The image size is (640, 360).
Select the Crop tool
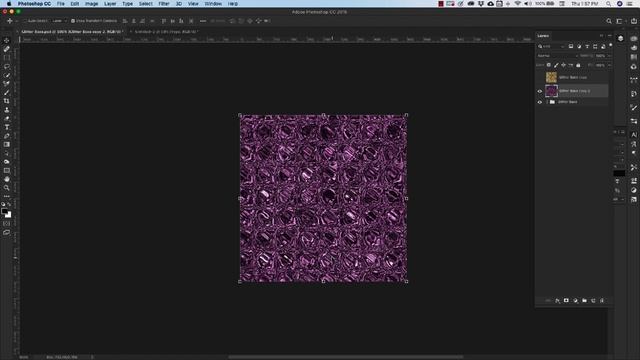tap(7, 101)
